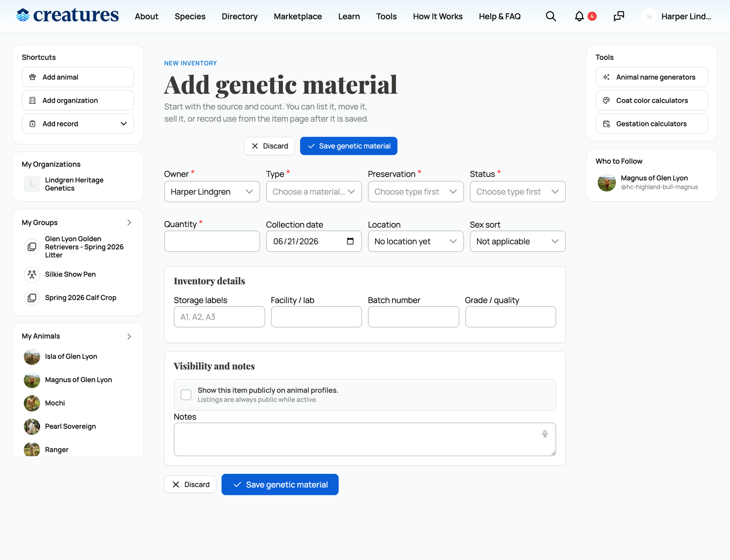Click clipboard icon on Add record
The width and height of the screenshot is (730, 560).
click(x=32, y=124)
